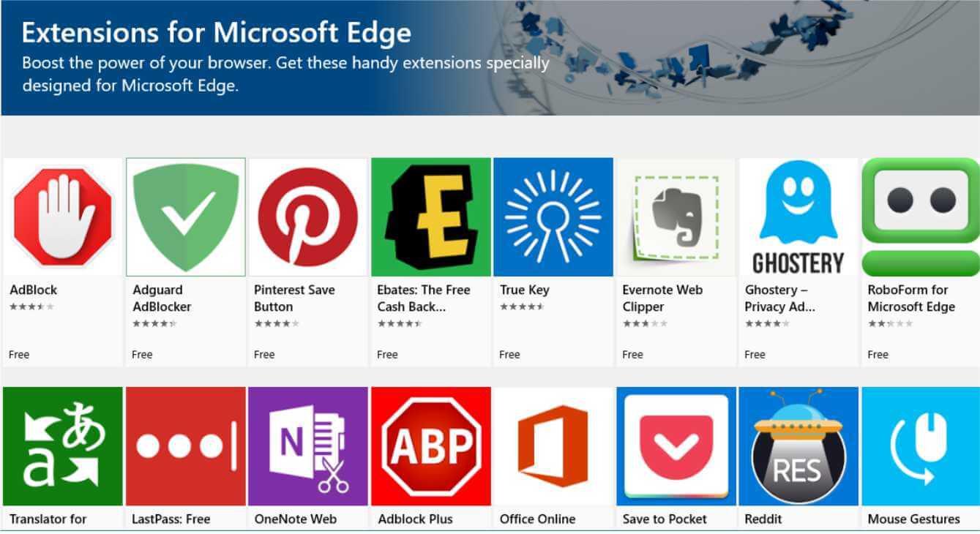Open the Ghostery blue ghost icon
Viewport: 980px width, 534px height.
(798, 217)
